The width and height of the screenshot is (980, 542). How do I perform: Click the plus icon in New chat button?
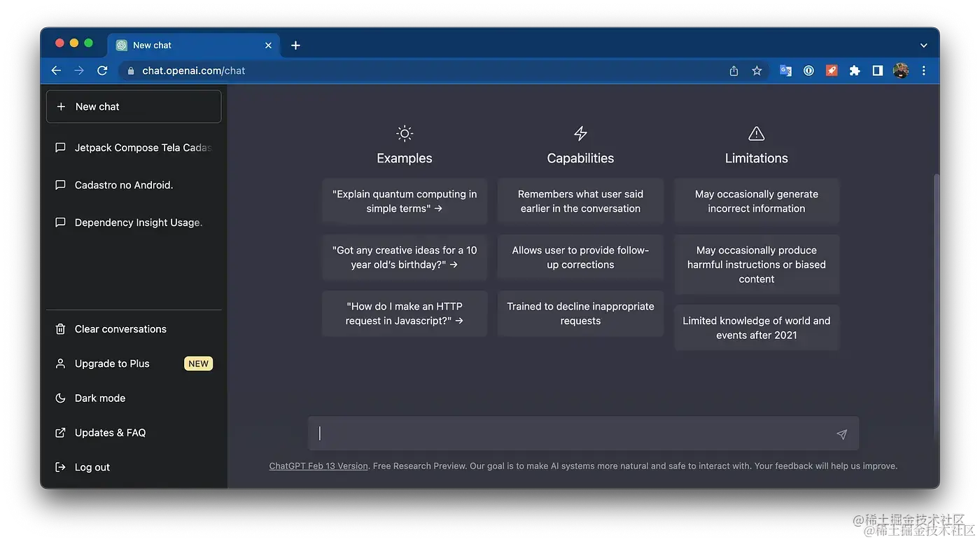pyautogui.click(x=61, y=106)
